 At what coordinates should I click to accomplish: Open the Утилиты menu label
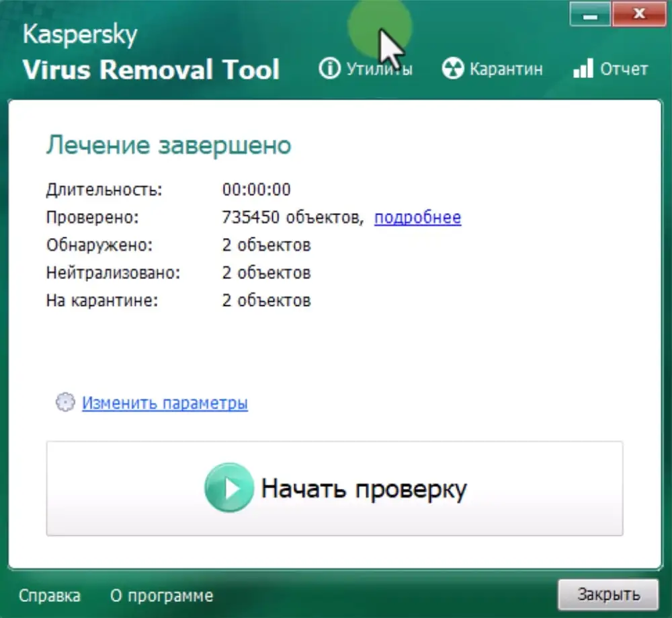pos(379,69)
